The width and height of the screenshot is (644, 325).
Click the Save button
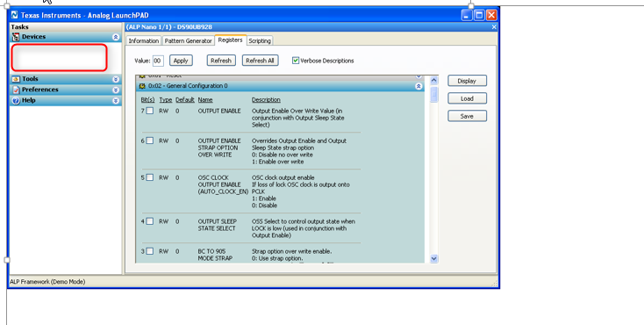467,117
